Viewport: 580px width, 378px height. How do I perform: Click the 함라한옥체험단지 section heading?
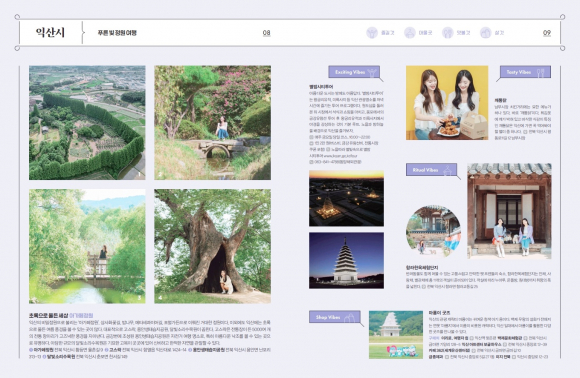422,267
